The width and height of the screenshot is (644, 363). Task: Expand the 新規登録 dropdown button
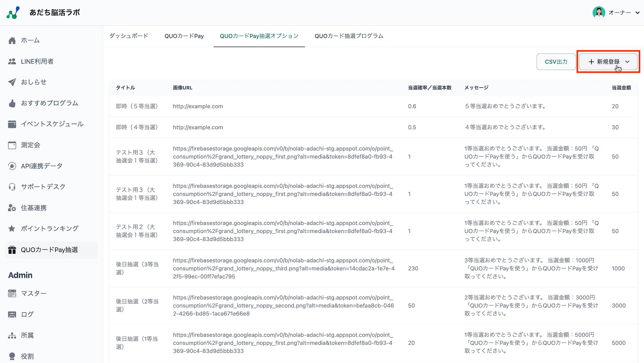click(608, 62)
